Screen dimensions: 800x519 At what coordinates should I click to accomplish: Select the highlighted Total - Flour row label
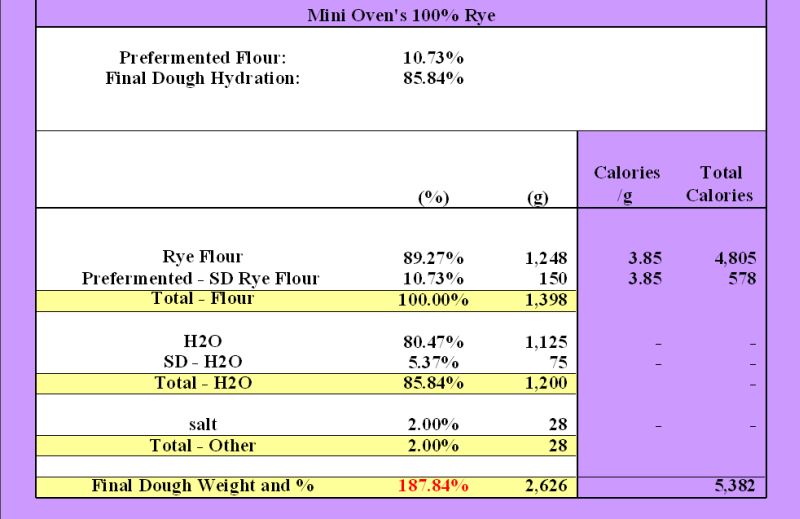203,298
